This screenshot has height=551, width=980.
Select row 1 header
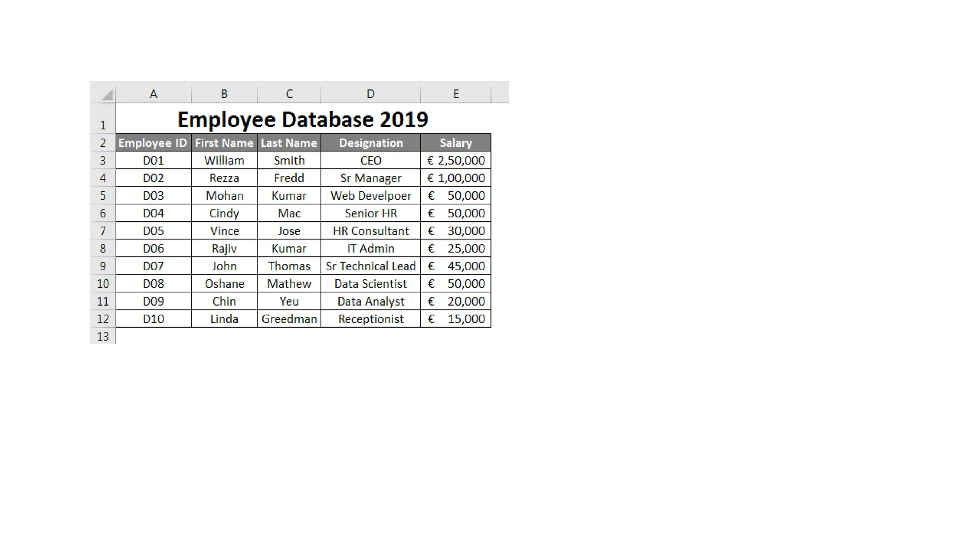pos(103,119)
